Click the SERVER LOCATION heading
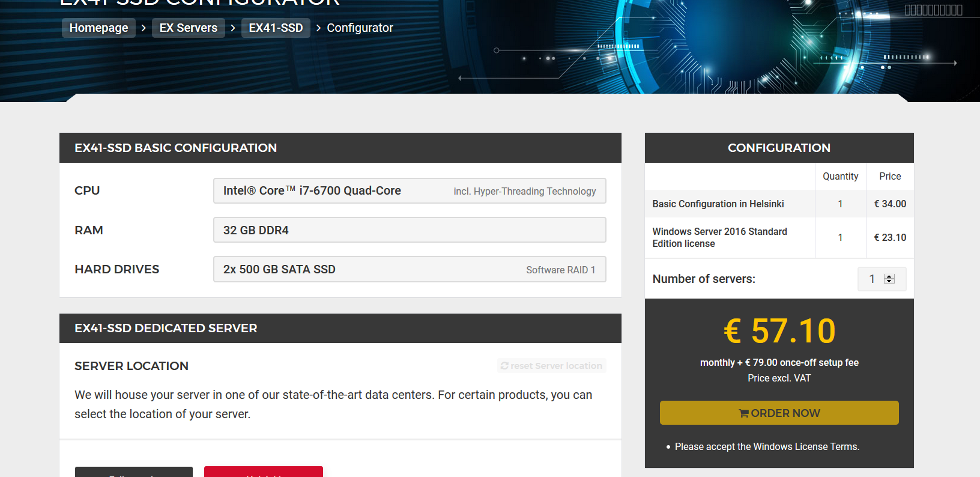This screenshot has width=980, height=477. coord(132,366)
